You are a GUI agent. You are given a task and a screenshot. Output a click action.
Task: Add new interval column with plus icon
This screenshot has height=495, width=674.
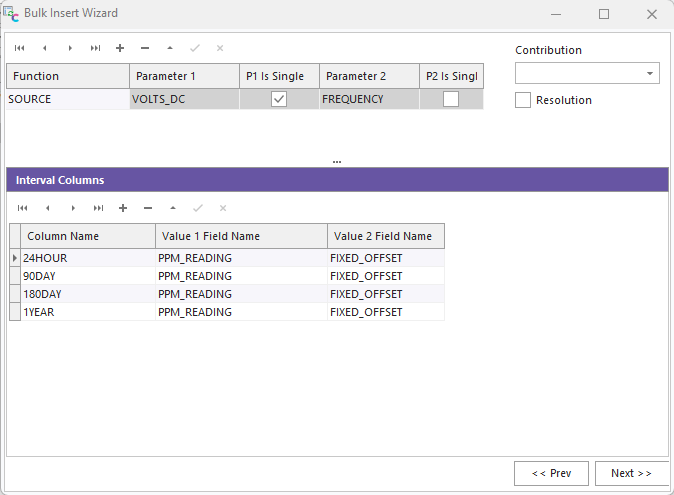coord(123,208)
